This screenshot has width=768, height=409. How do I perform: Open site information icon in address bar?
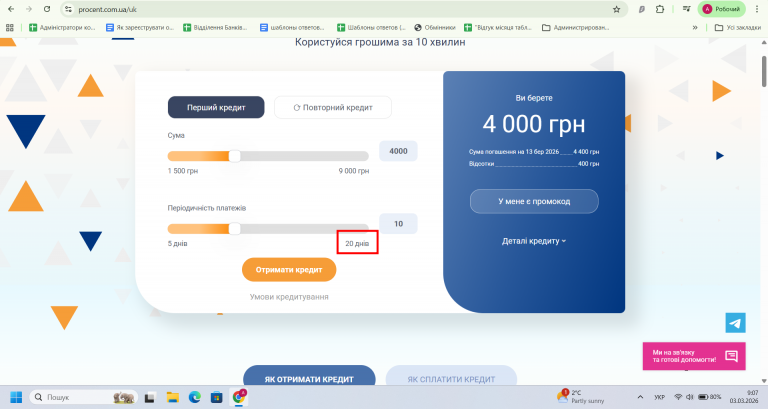coord(69,9)
